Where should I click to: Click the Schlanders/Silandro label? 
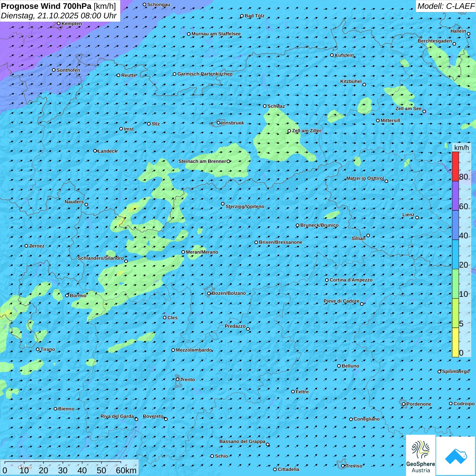101,258
